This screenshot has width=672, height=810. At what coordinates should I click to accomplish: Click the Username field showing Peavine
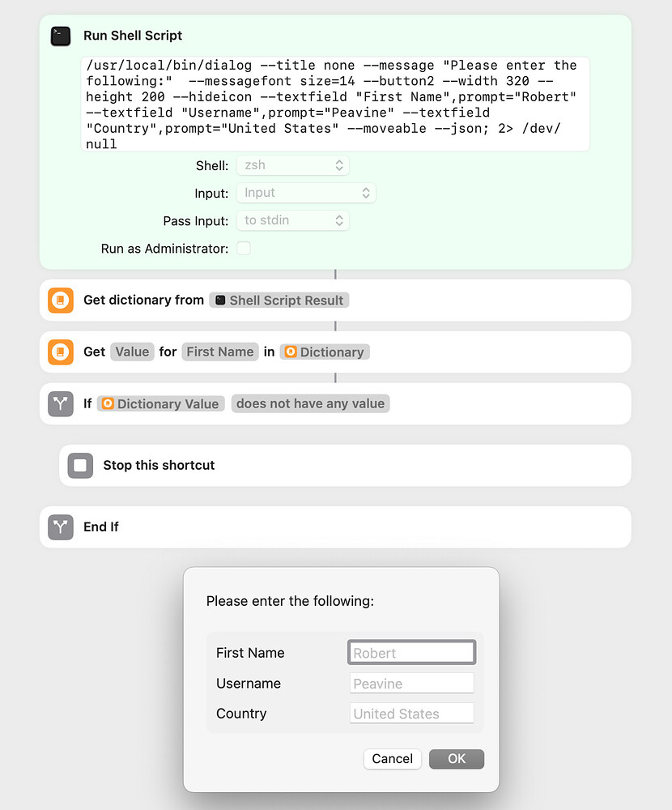tap(411, 683)
